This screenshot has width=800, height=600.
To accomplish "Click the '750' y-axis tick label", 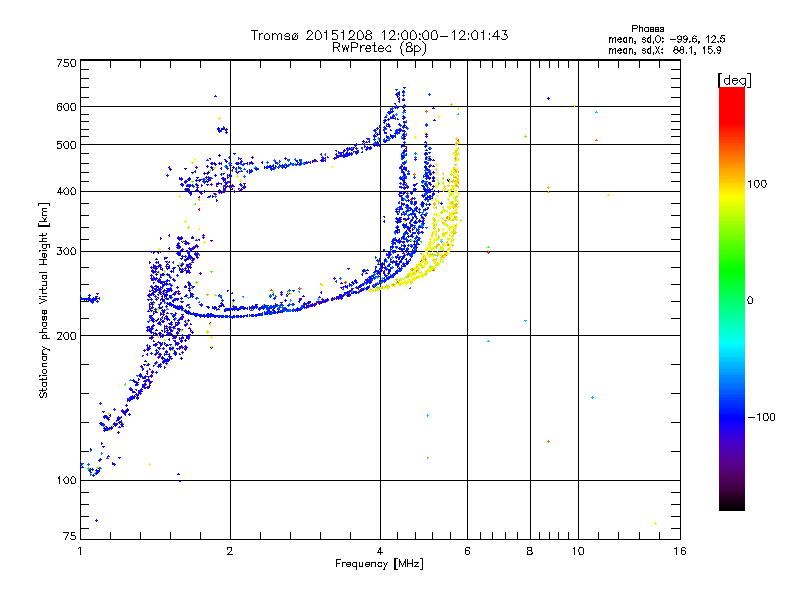I will click(x=66, y=63).
